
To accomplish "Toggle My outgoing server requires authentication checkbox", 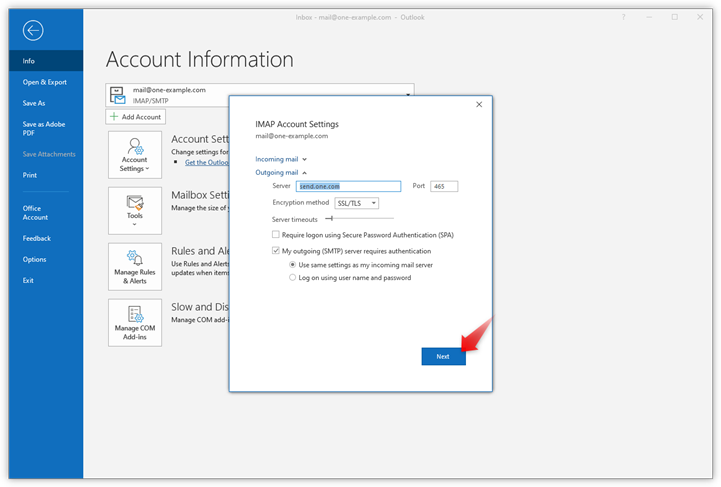I will point(276,251).
